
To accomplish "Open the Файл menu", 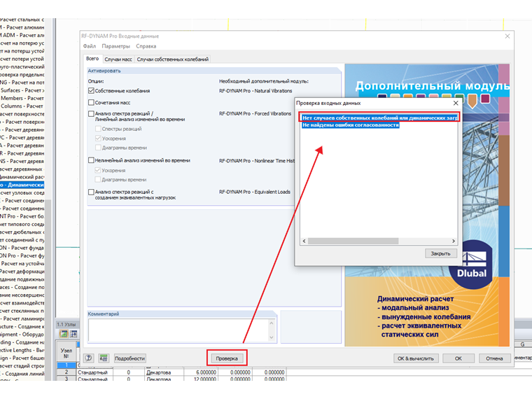I will [x=90, y=46].
